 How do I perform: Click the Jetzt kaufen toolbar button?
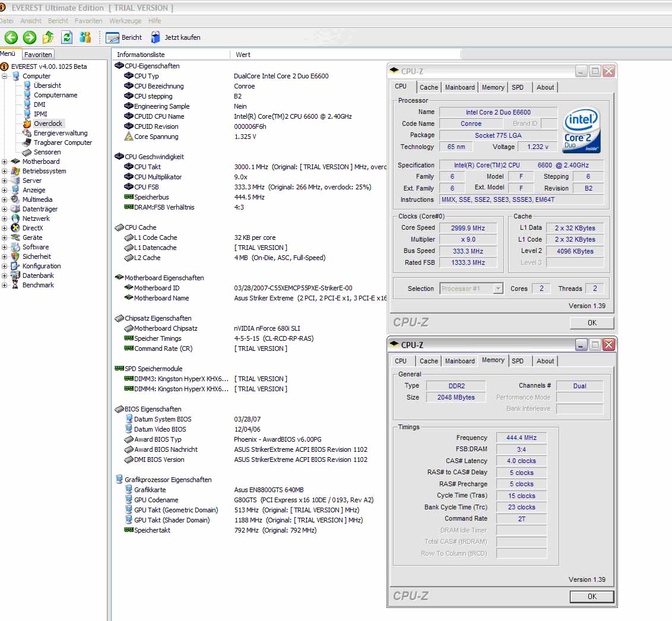click(176, 37)
